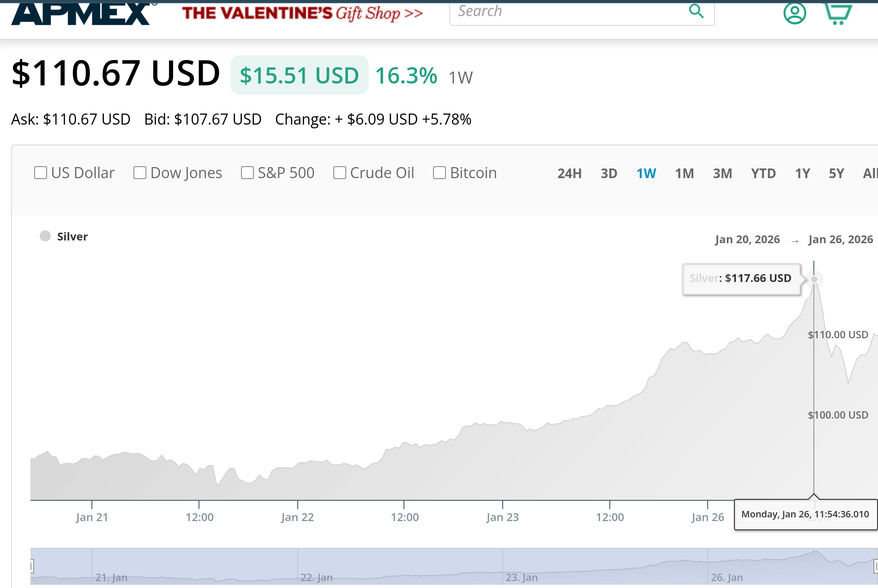
Task: Switch chart range to 1M
Action: tap(685, 174)
